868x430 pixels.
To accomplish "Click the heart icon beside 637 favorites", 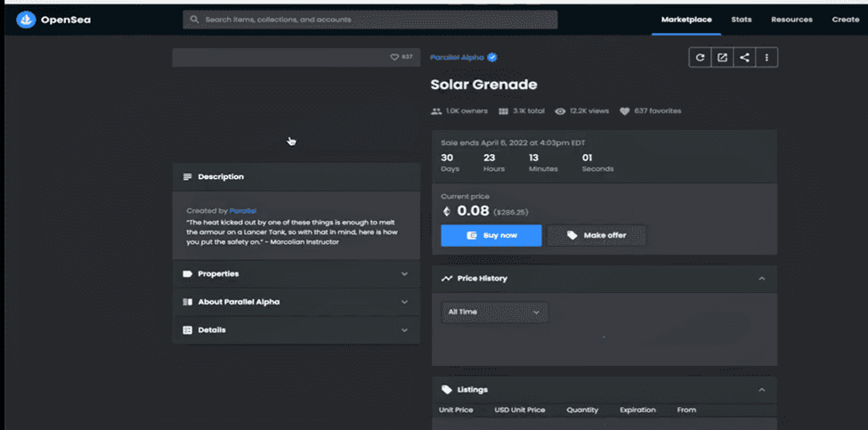I will [624, 111].
